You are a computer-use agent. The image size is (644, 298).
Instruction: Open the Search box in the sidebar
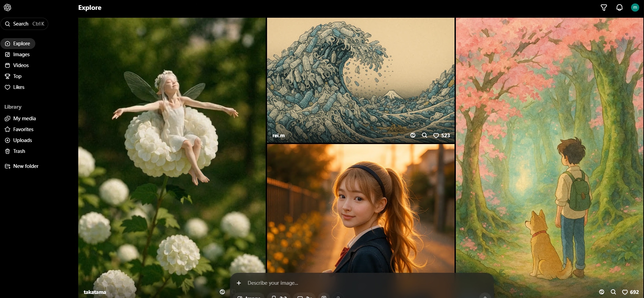coord(24,24)
